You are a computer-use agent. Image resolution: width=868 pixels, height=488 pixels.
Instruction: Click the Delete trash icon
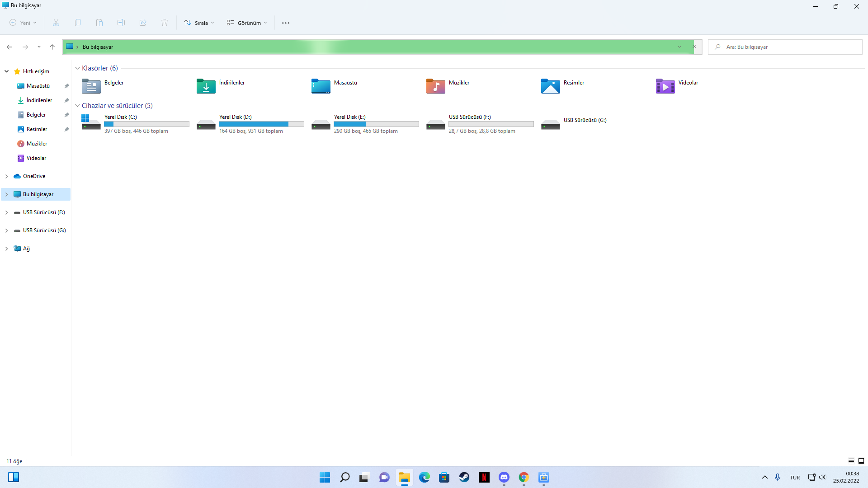coord(165,23)
